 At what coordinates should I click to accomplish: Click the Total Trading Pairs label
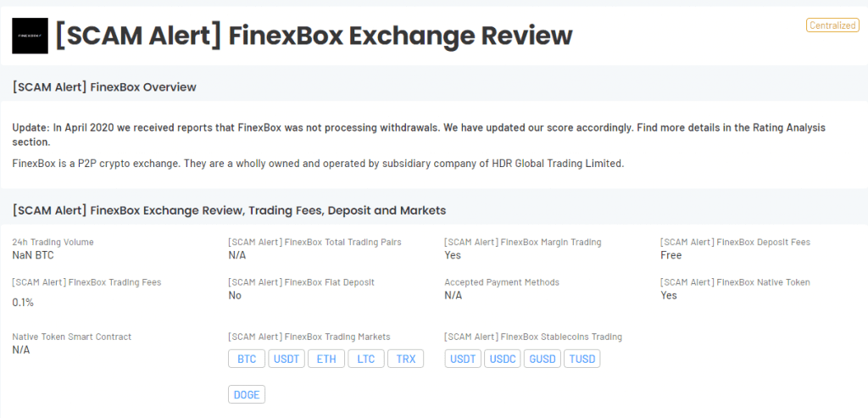(314, 242)
